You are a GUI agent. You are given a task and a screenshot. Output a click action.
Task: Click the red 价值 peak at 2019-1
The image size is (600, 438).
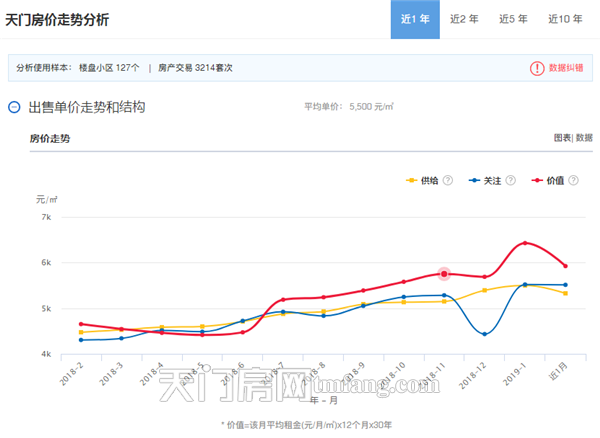pos(525,243)
